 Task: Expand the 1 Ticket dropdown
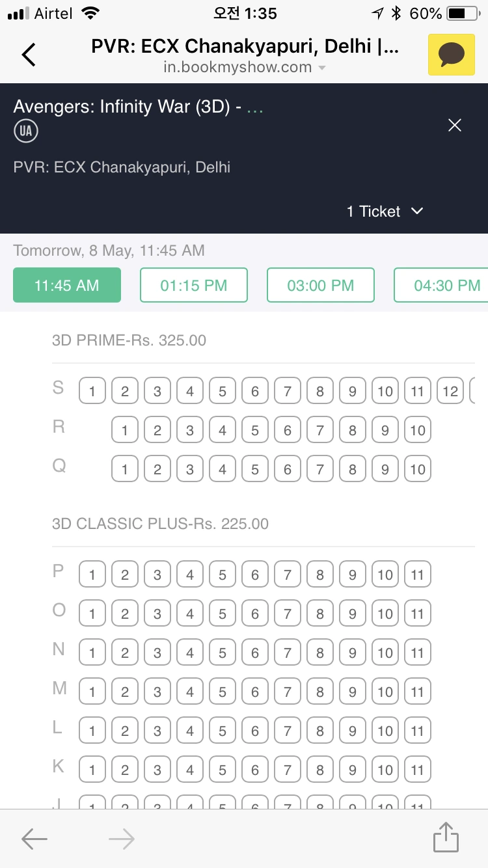pos(385,211)
